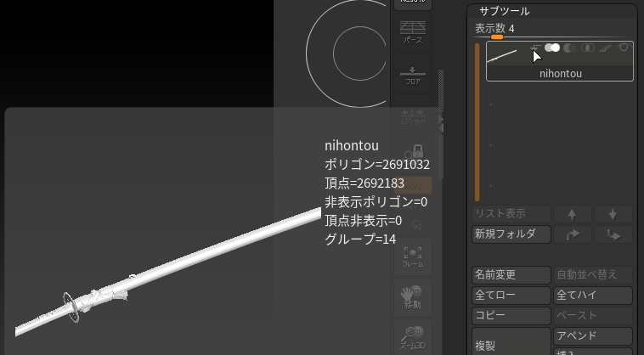Click 自動並べ替え auto reorder button

[x=593, y=274]
